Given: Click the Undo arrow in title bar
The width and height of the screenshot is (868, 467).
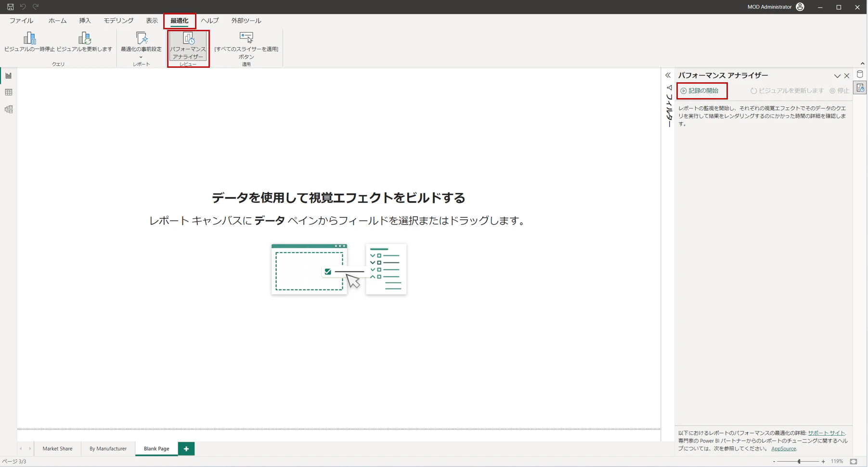Looking at the screenshot, I should [x=23, y=7].
